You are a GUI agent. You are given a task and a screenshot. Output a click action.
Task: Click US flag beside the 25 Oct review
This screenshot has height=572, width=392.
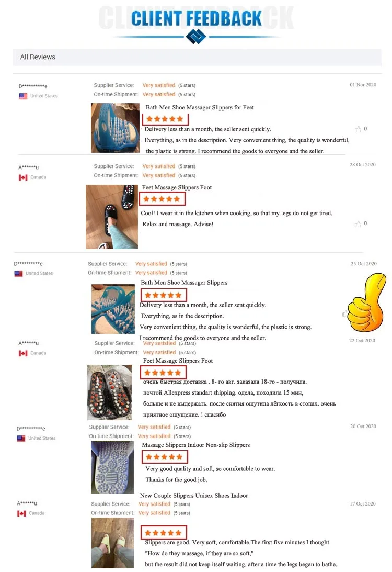coord(18,274)
